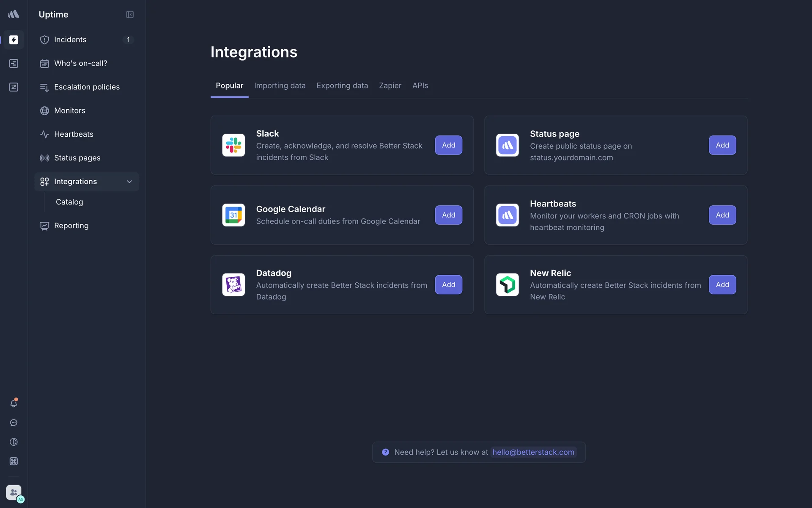The height and width of the screenshot is (508, 812).
Task: Collapse the sidebar panel icon
Action: tap(130, 14)
